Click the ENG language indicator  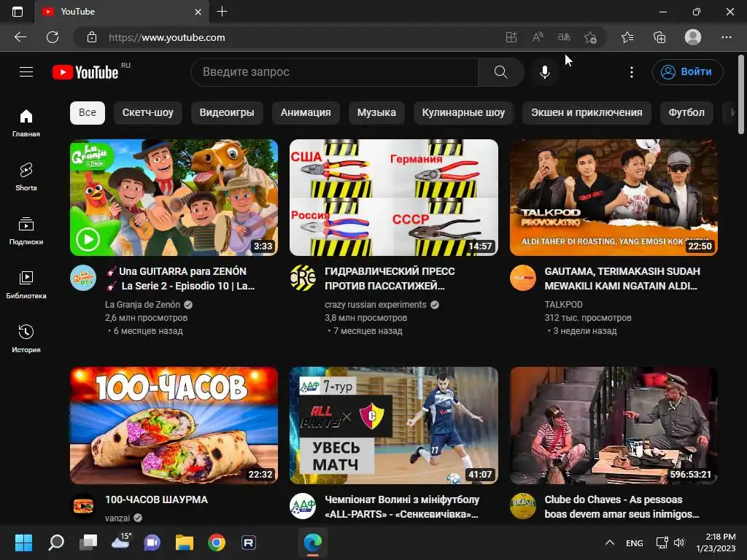634,542
